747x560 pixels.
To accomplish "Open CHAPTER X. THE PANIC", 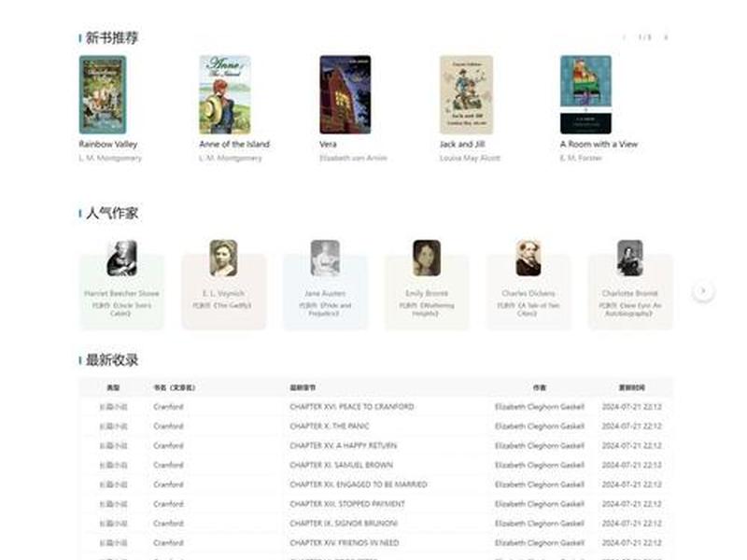I will [x=330, y=427].
